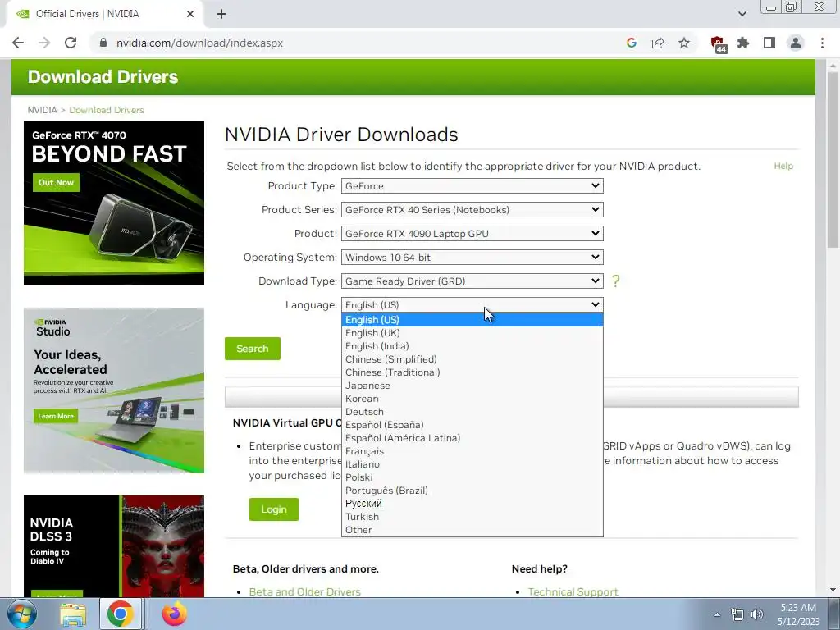Pick Japanese in the language list
Screen dimensions: 840x630
472,386
